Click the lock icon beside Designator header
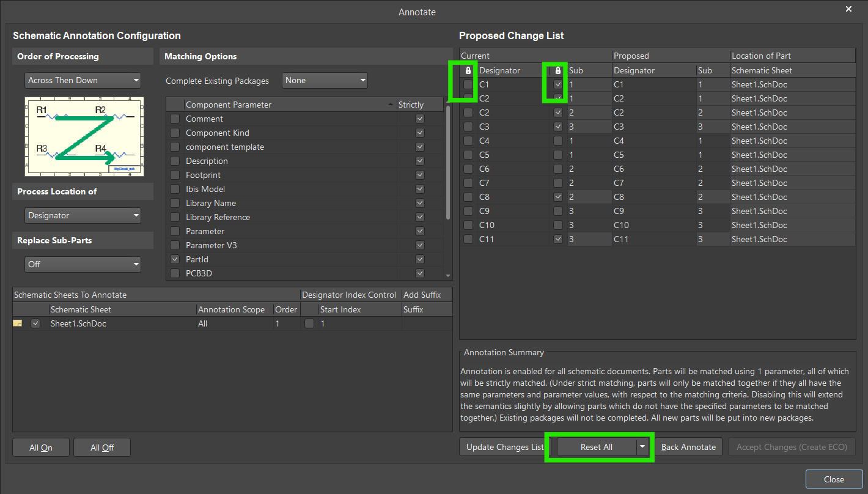 (x=468, y=70)
